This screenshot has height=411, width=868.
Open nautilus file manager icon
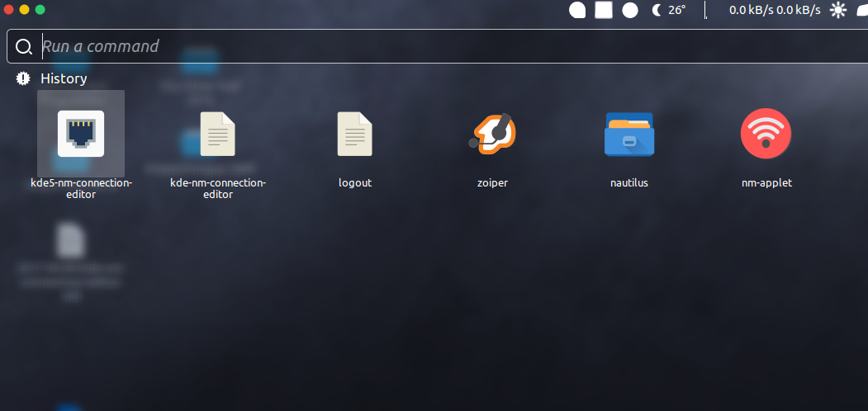coord(629,134)
